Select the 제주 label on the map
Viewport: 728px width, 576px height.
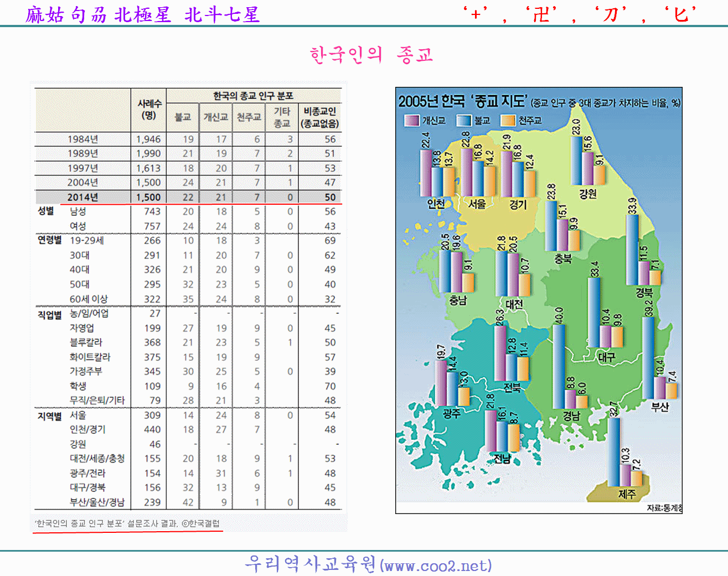coord(627,494)
